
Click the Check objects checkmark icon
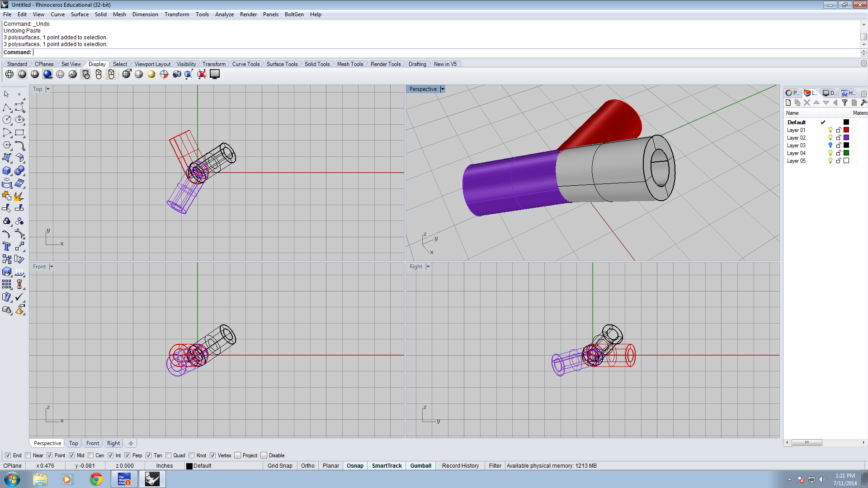(x=19, y=297)
